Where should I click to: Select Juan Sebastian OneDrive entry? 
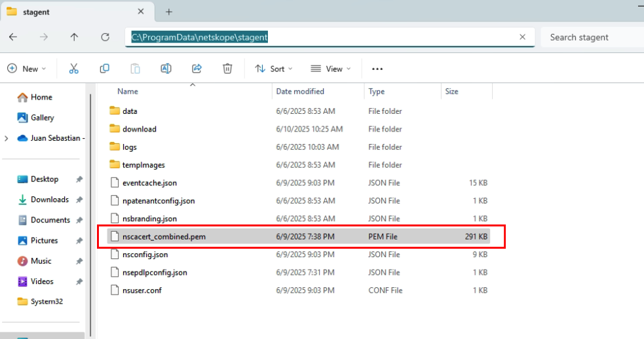click(51, 138)
